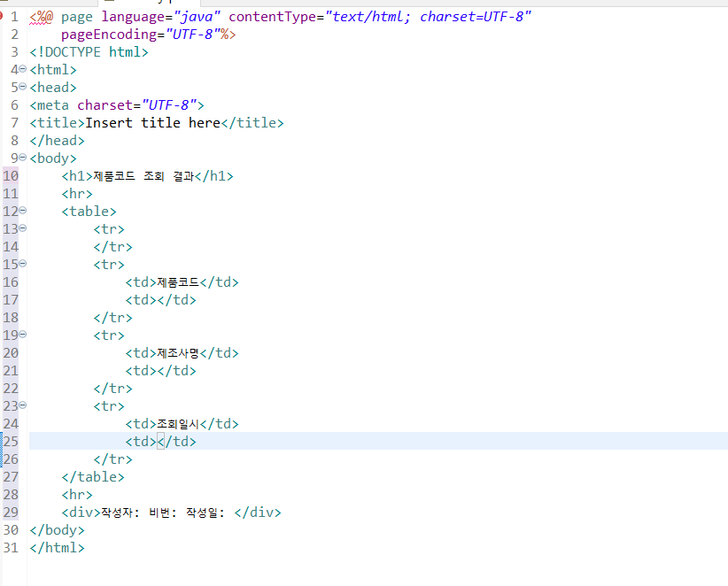
Task: Place cursor in 'Insert title here' text
Action: pos(152,123)
